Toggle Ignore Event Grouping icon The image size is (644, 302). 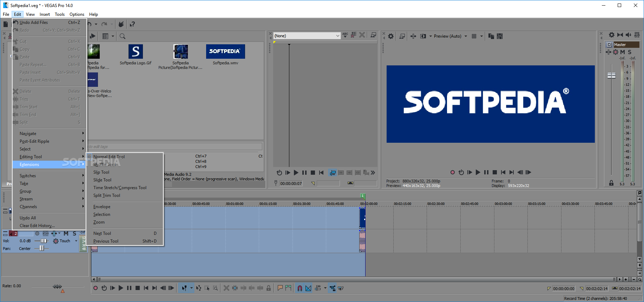tap(341, 288)
